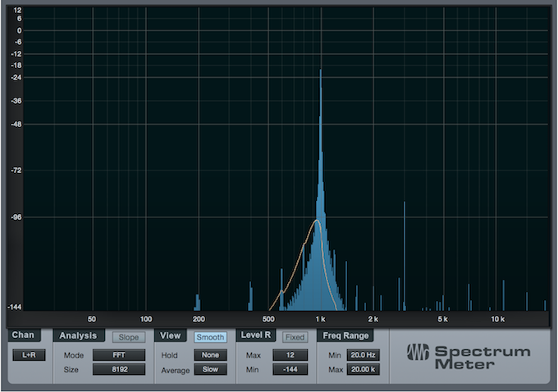The image size is (558, 392).
Task: Click the 5 k frequency axis label
Action: click(x=442, y=319)
